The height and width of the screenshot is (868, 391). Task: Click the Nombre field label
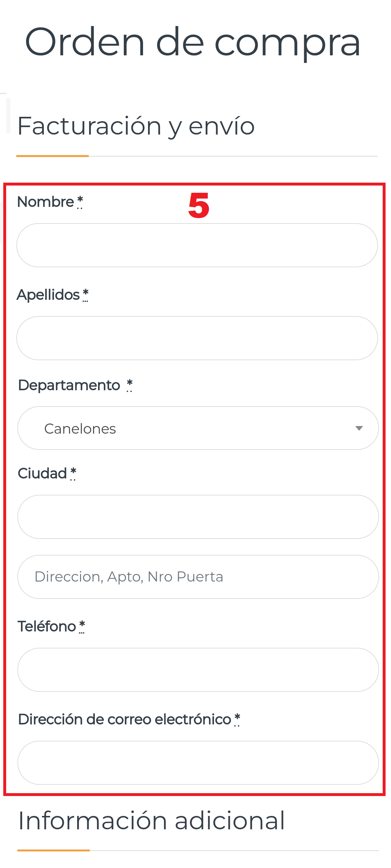pos(46,202)
